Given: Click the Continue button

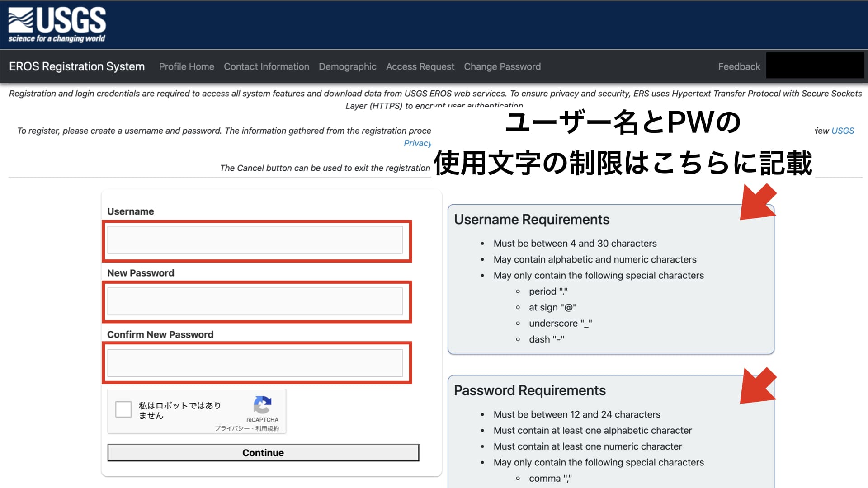Looking at the screenshot, I should tap(263, 453).
